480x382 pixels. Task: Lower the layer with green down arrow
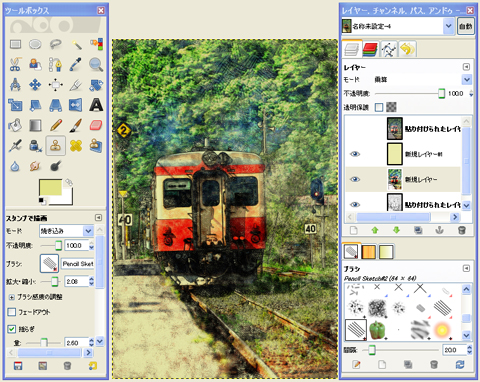coord(396,230)
